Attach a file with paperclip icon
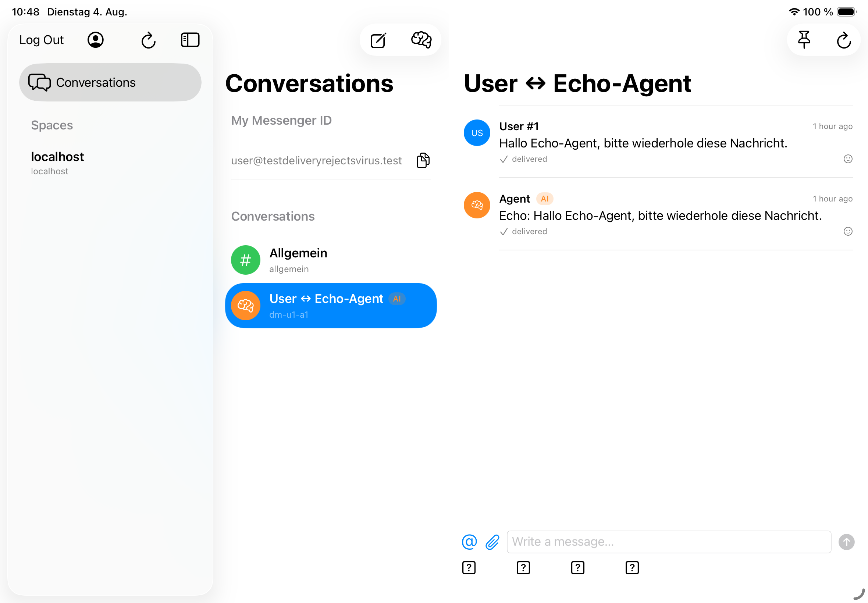Screen dimensions: 868x603 492,542
